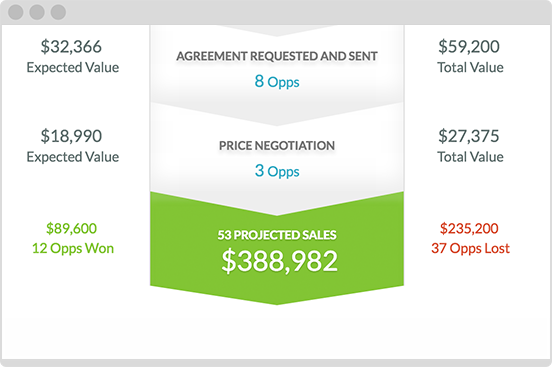Click the $388,982 projected sales amount
Screen dimensions: 552x368
(280, 261)
